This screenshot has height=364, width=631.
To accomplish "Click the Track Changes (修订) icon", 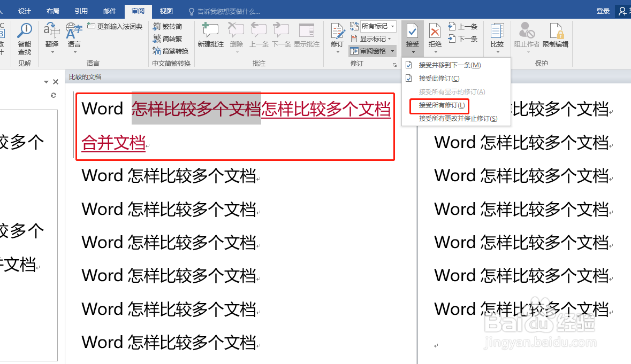I will (x=337, y=32).
